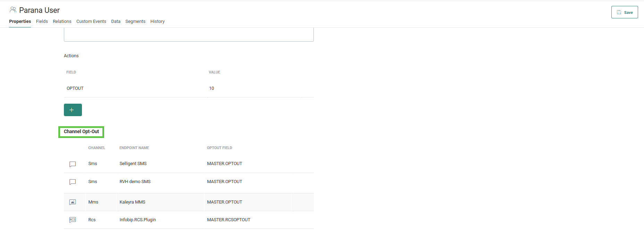Click the Kaleyra MMS endpoint name

click(x=132, y=202)
